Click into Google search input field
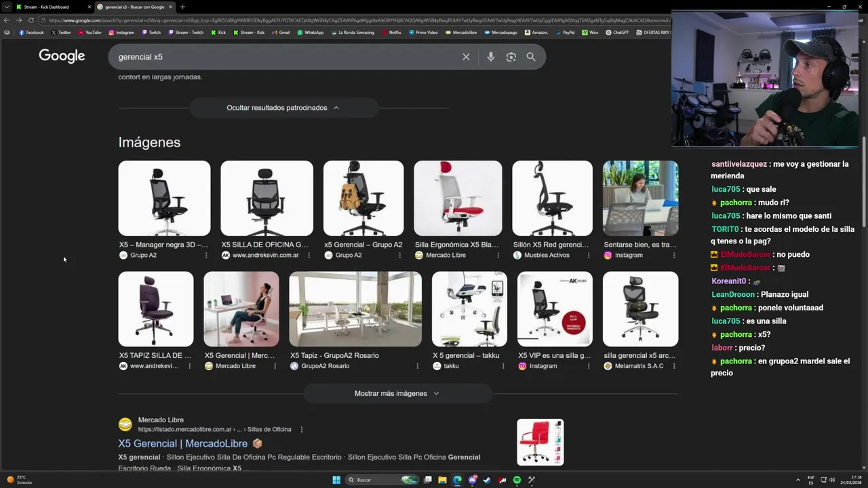The width and height of the screenshot is (868, 488). click(x=285, y=57)
